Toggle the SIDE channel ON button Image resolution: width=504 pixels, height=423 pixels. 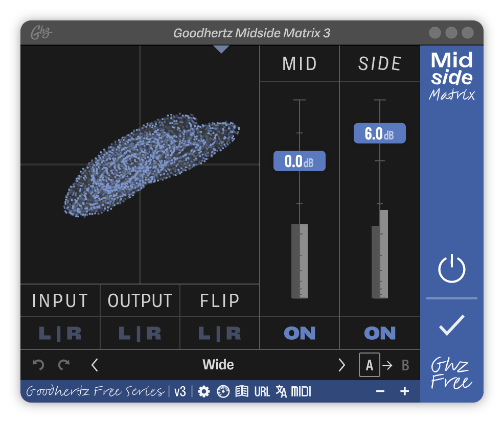(x=379, y=333)
